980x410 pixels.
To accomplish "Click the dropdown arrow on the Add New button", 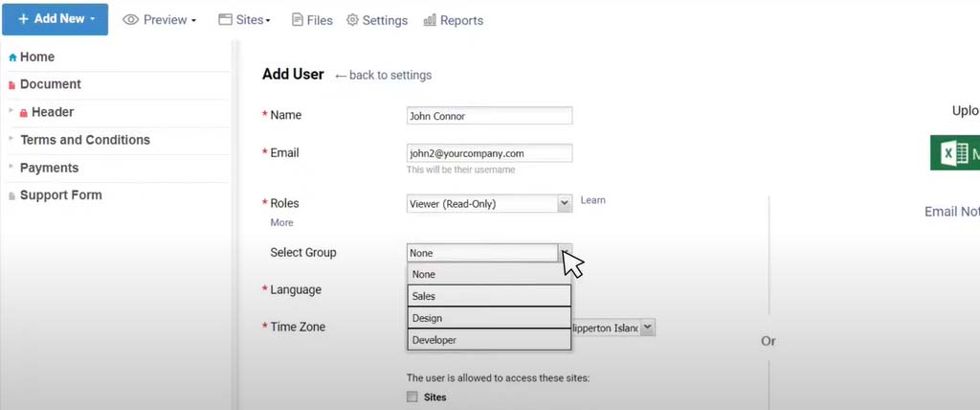I will pyautogui.click(x=93, y=19).
